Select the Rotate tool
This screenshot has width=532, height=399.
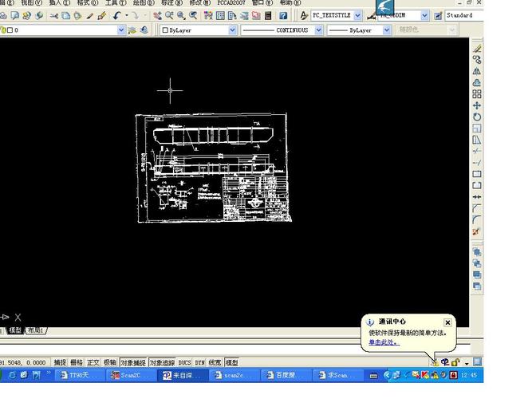pos(477,117)
